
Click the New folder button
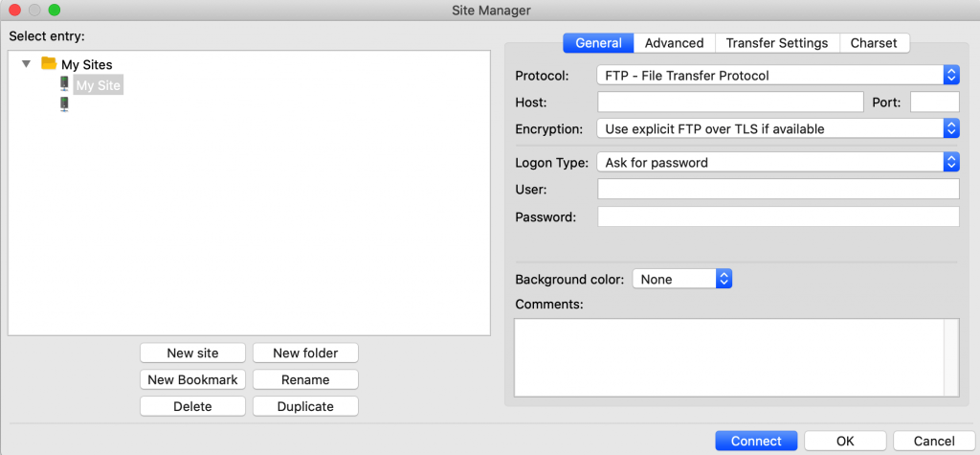coord(305,353)
